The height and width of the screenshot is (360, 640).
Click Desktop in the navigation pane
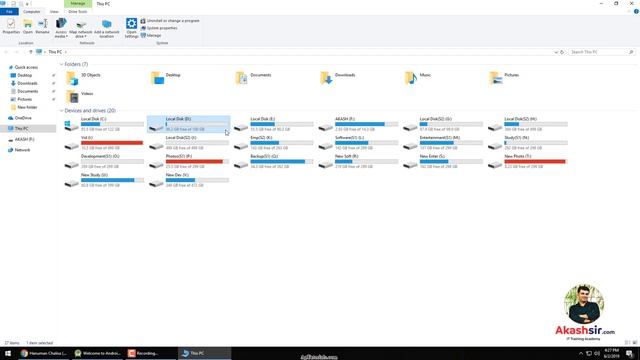pyautogui.click(x=24, y=76)
